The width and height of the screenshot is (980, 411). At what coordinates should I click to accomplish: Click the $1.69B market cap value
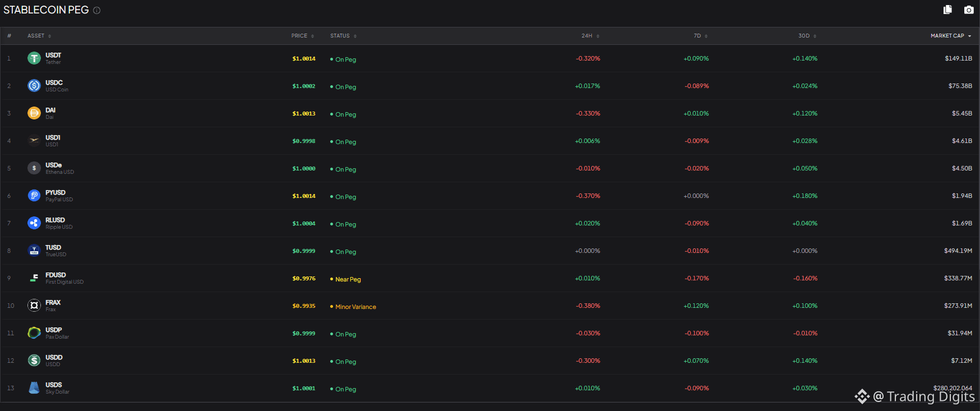click(961, 223)
